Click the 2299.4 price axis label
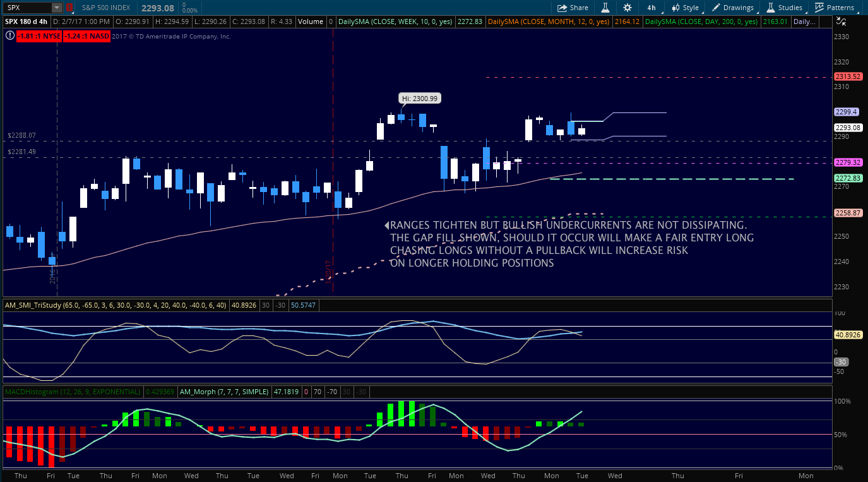Viewport: 868px width, 482px height. pos(846,112)
